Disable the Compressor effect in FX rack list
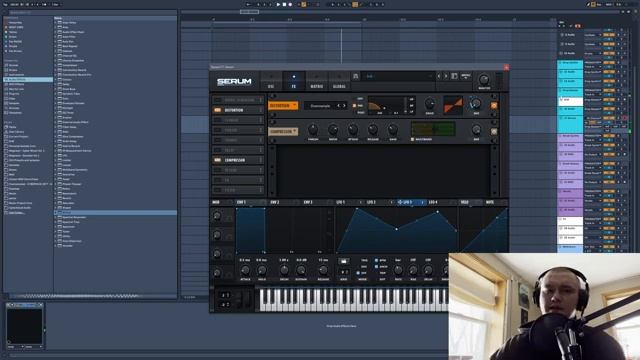 click(218, 160)
